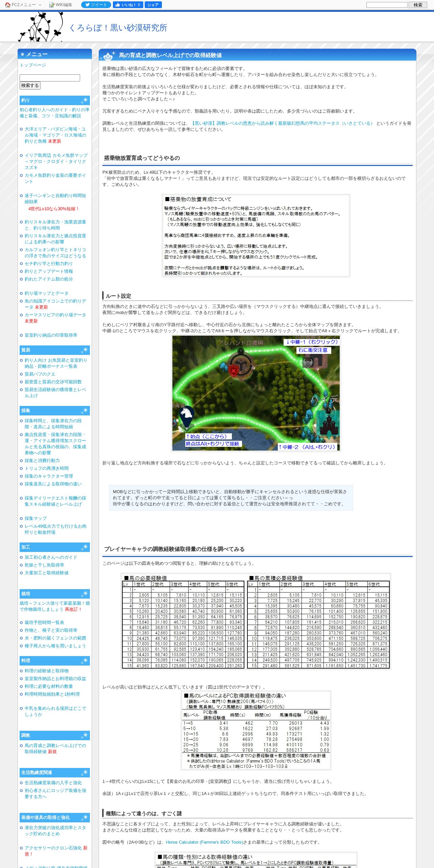Click the FC2 home icon
434x868 pixels.
click(8, 5)
